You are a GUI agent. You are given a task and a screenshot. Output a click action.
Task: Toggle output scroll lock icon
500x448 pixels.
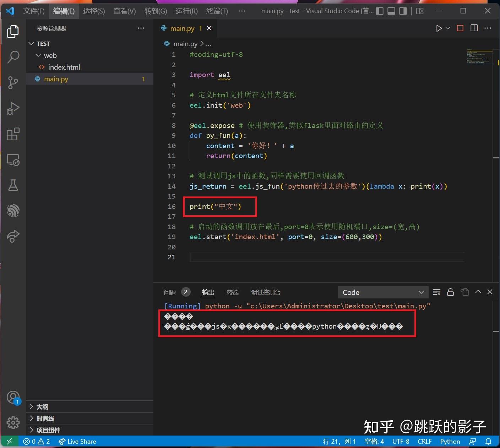[450, 292]
